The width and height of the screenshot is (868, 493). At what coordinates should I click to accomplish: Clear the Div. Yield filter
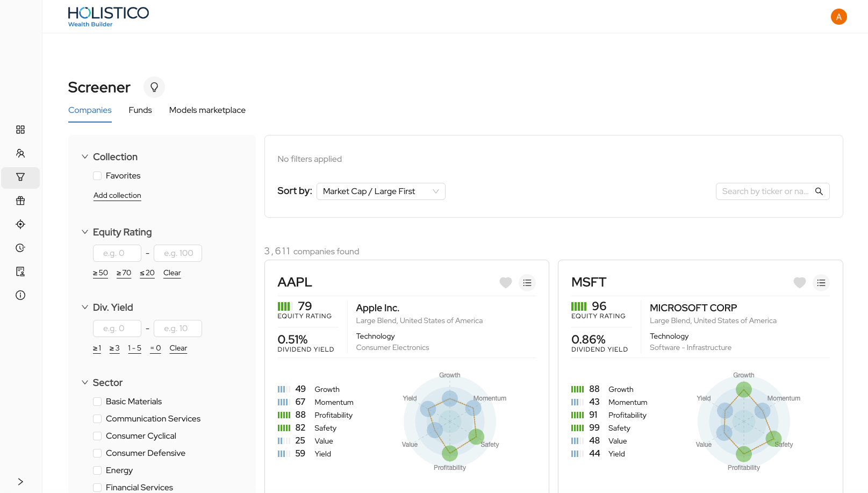point(178,348)
